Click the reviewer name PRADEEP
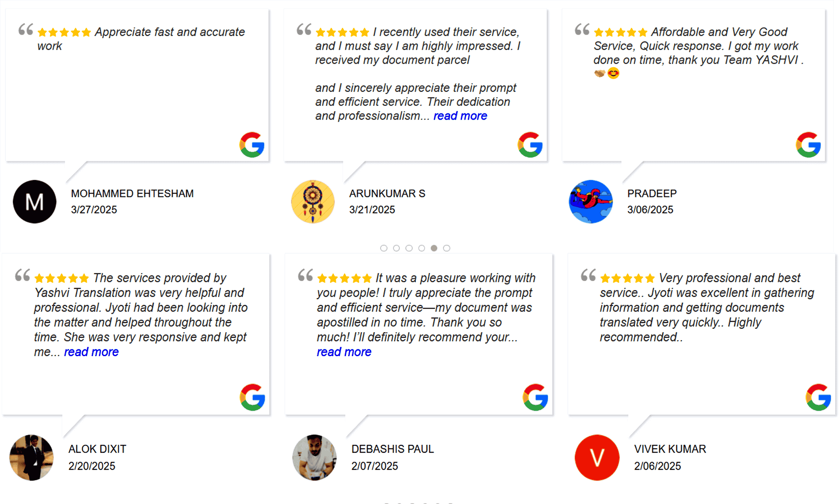840x504 pixels. tap(652, 194)
